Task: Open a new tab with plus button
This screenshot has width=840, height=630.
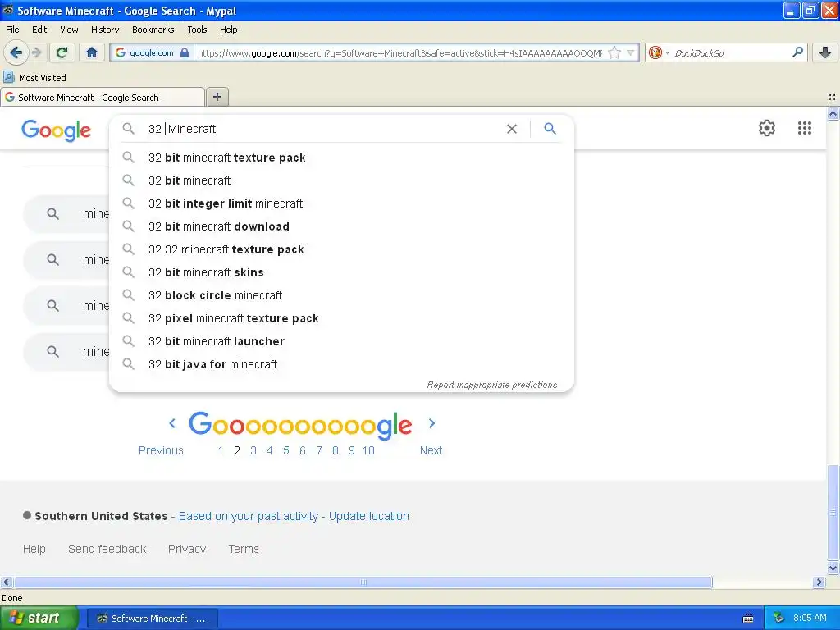Action: pos(217,97)
